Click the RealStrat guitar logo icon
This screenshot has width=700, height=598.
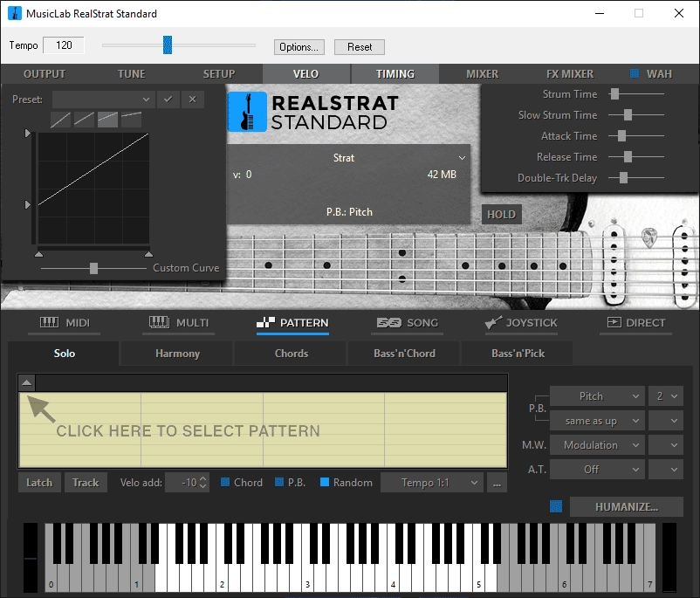(x=247, y=112)
